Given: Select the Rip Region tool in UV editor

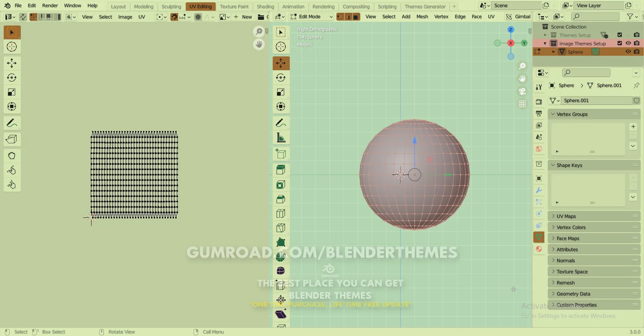Looking at the screenshot, I should (x=12, y=139).
